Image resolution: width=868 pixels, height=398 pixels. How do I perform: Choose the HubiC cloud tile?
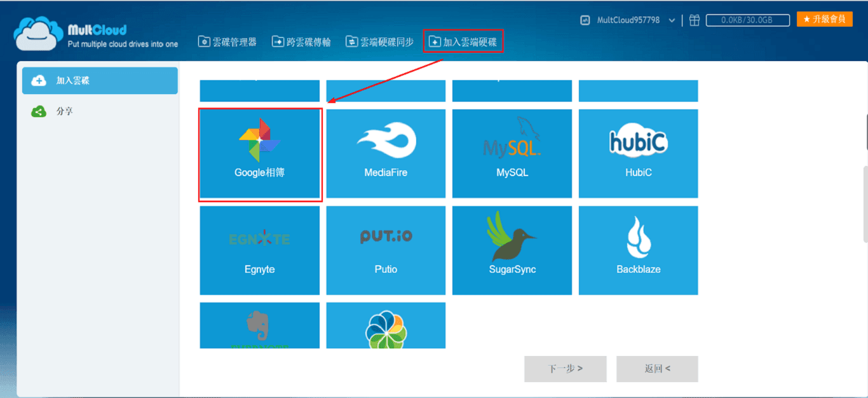(638, 153)
